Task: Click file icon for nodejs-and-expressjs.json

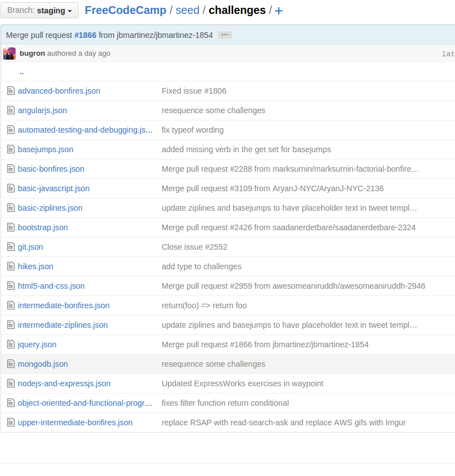Action: tap(11, 383)
